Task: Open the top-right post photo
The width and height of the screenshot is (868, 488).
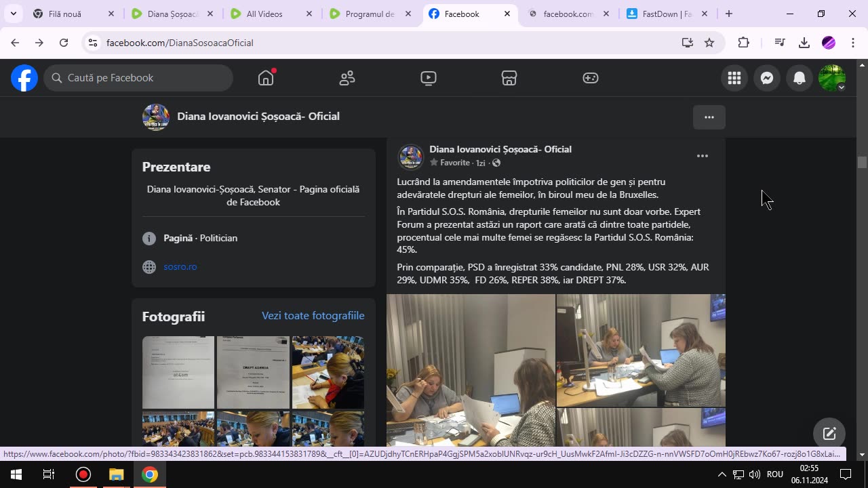Action: 641,350
